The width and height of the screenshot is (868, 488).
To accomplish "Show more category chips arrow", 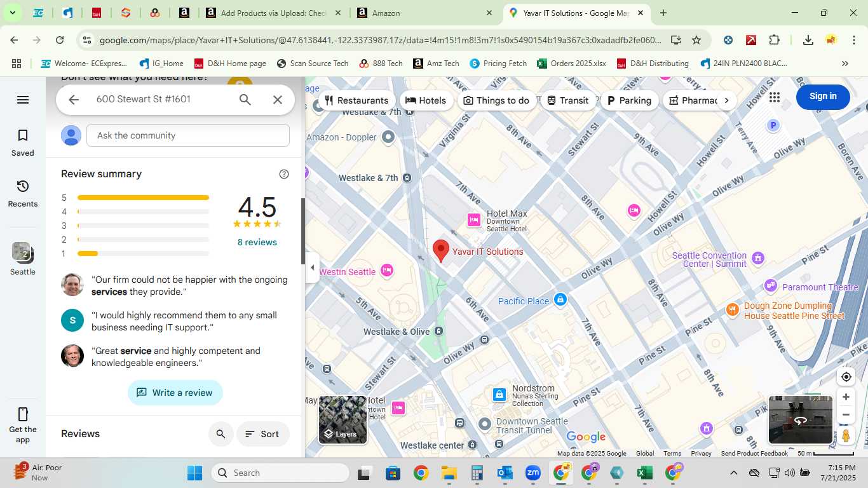I will point(726,100).
